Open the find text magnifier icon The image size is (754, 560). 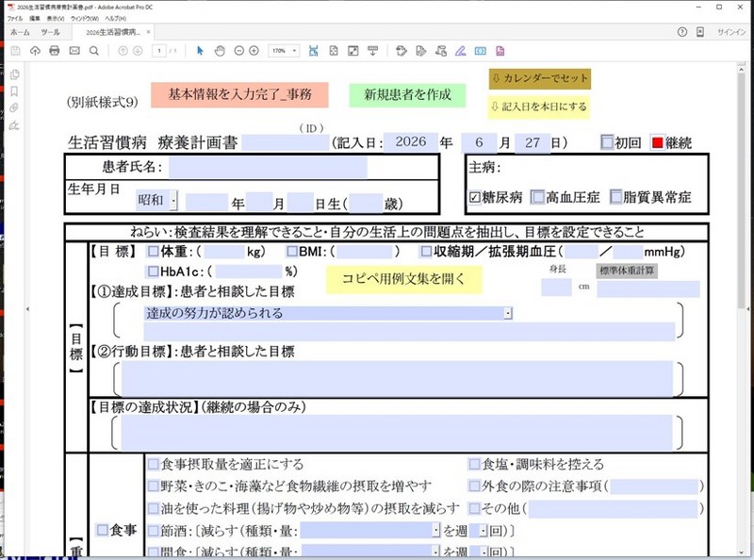pyautogui.click(x=94, y=51)
